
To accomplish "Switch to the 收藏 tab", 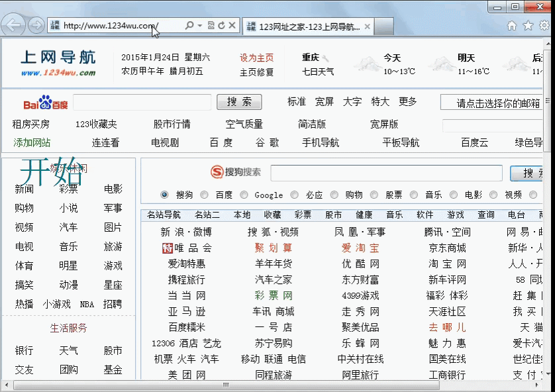I will [x=273, y=215].
